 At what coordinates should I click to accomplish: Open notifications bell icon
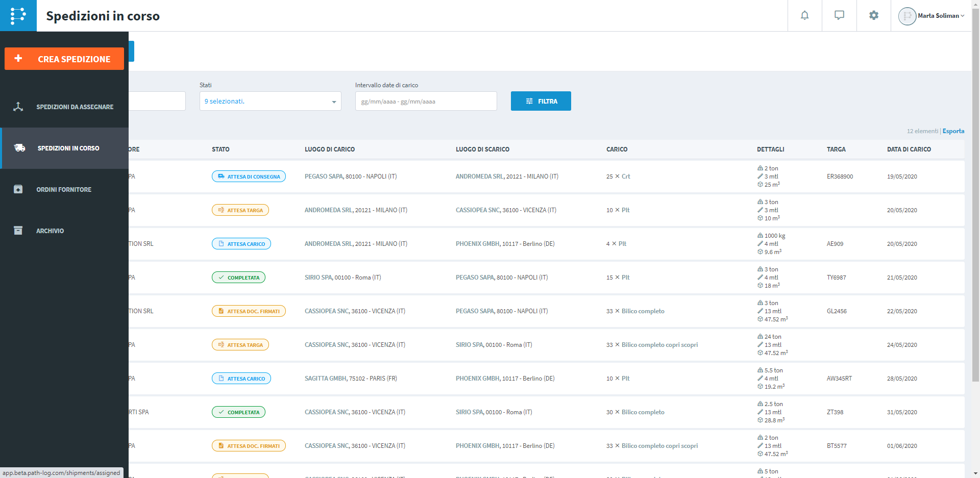coord(804,15)
